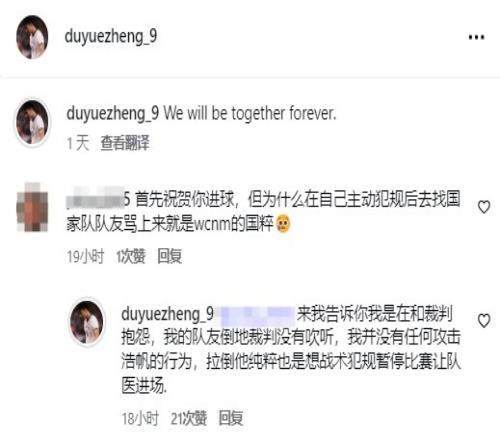Click 查看翻译 to see translation
This screenshot has width=500, height=440.
[125, 143]
